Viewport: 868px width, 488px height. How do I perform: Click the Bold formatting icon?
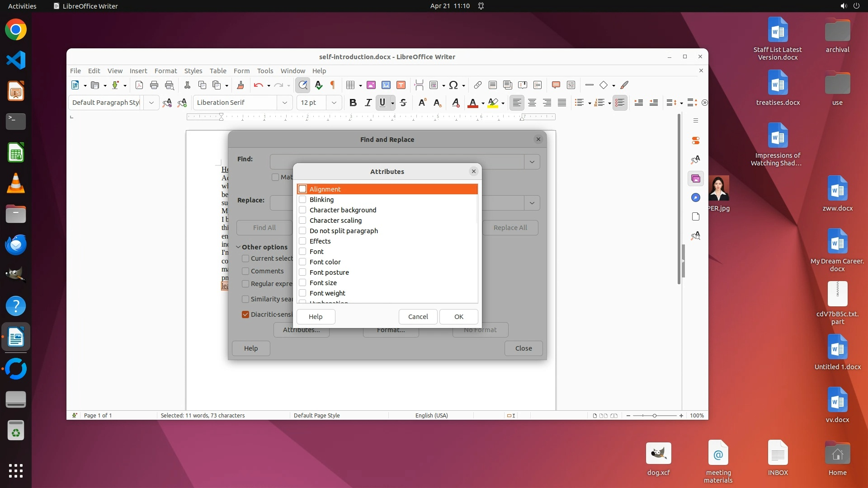353,103
